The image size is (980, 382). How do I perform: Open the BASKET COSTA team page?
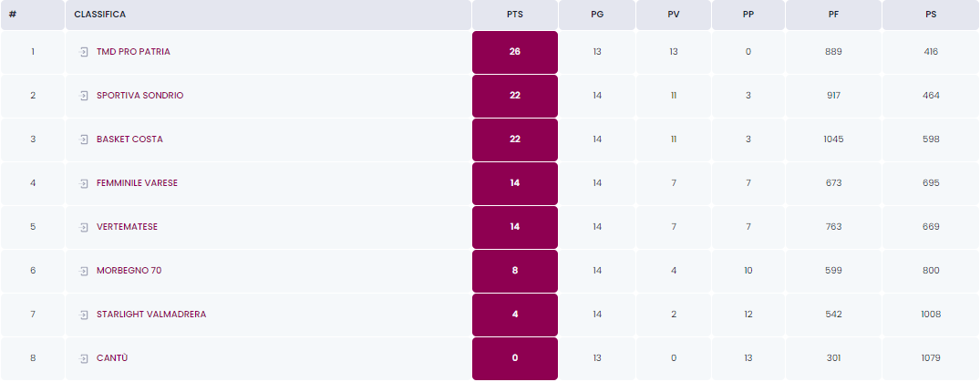click(x=129, y=139)
